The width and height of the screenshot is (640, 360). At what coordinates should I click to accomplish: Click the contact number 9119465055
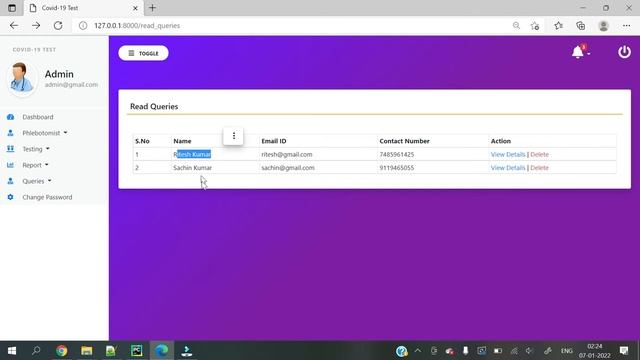pyautogui.click(x=396, y=168)
